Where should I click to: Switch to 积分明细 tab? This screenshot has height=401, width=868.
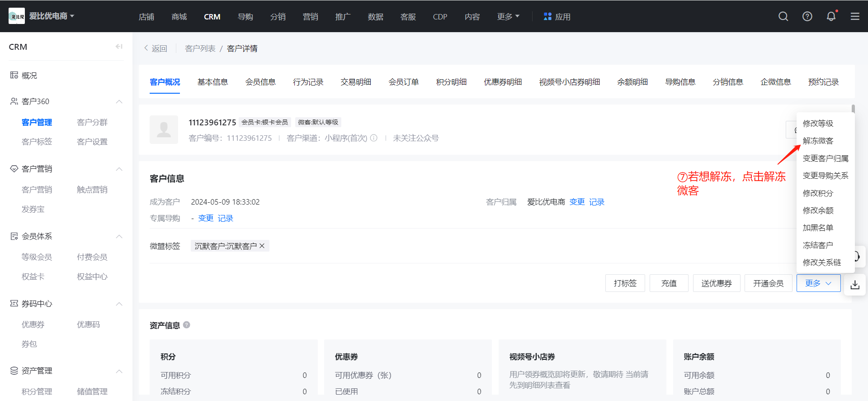[451, 82]
